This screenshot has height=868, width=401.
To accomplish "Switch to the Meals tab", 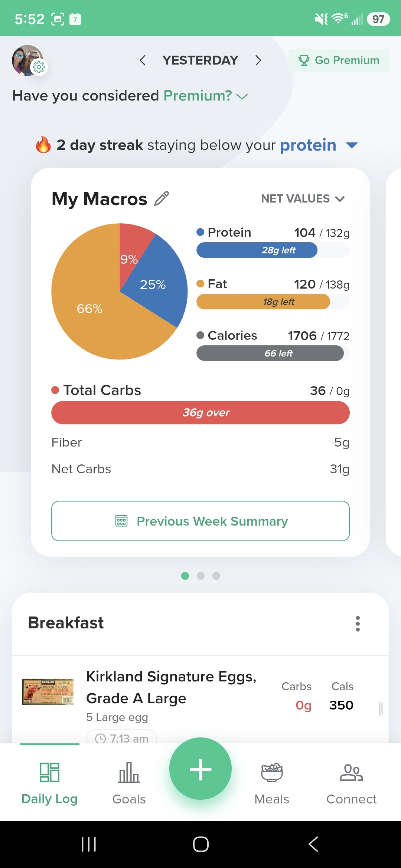I will [x=272, y=783].
